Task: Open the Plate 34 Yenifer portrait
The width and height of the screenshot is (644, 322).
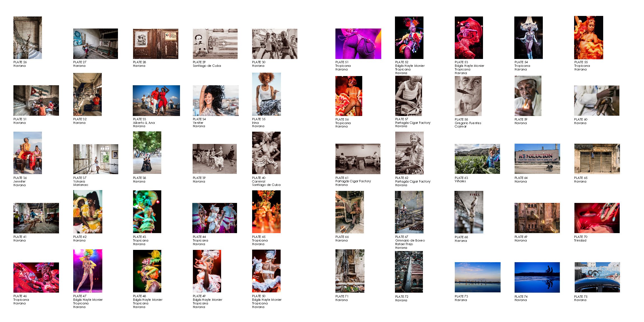Action: click(x=216, y=101)
